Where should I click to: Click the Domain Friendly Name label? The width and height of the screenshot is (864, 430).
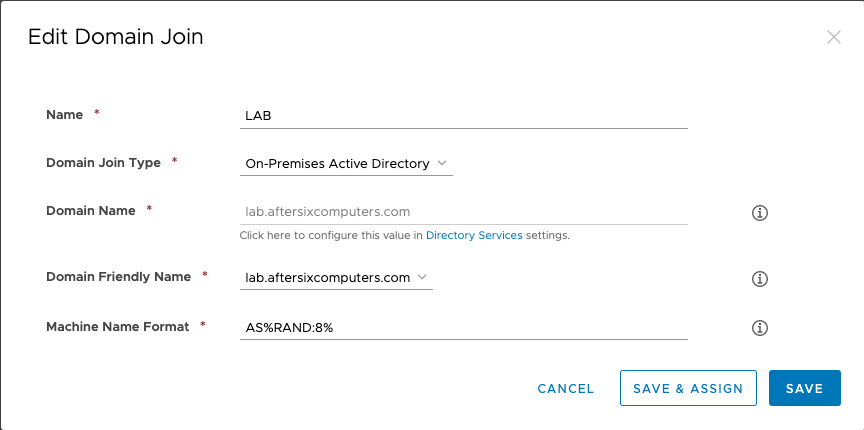click(118, 277)
